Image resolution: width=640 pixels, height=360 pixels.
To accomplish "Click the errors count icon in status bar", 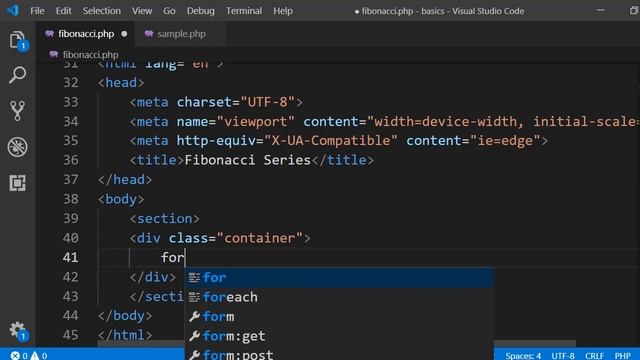I will (x=15, y=356).
